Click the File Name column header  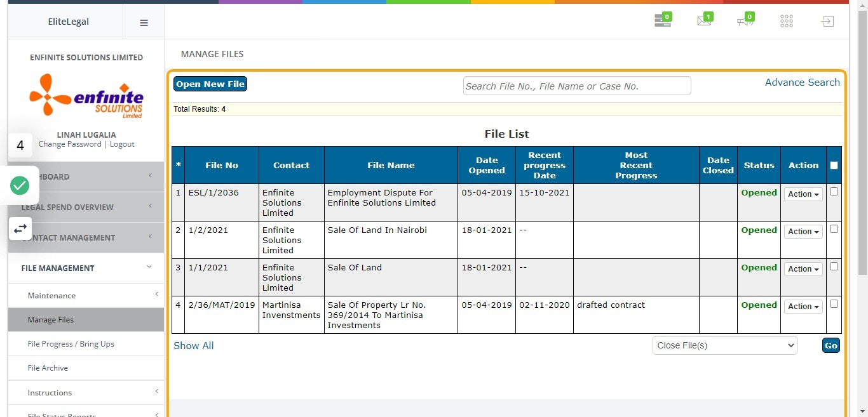tap(391, 165)
